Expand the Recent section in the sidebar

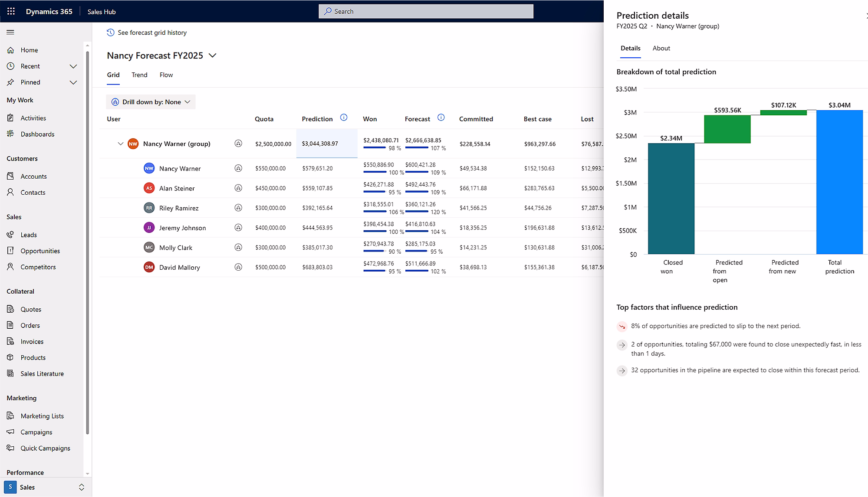point(74,66)
